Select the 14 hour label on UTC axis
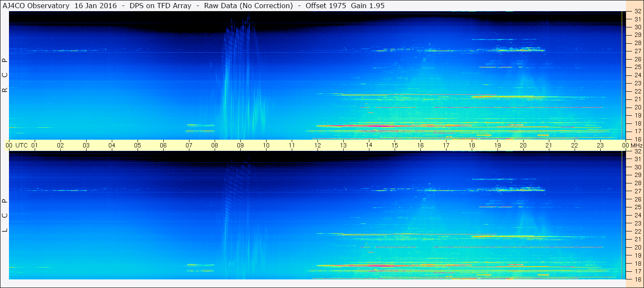 [x=369, y=145]
